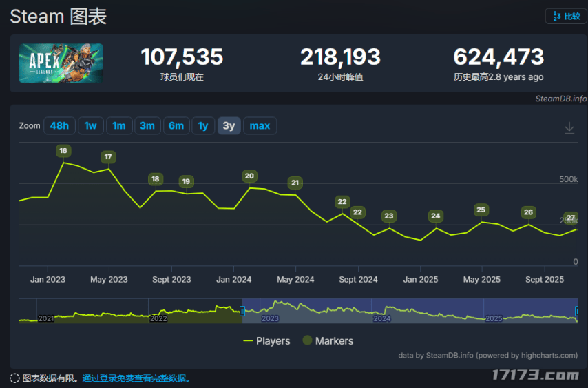Click the 通过登录免费查看完整数据 login link
Image resolution: width=588 pixels, height=388 pixels.
tap(136, 378)
